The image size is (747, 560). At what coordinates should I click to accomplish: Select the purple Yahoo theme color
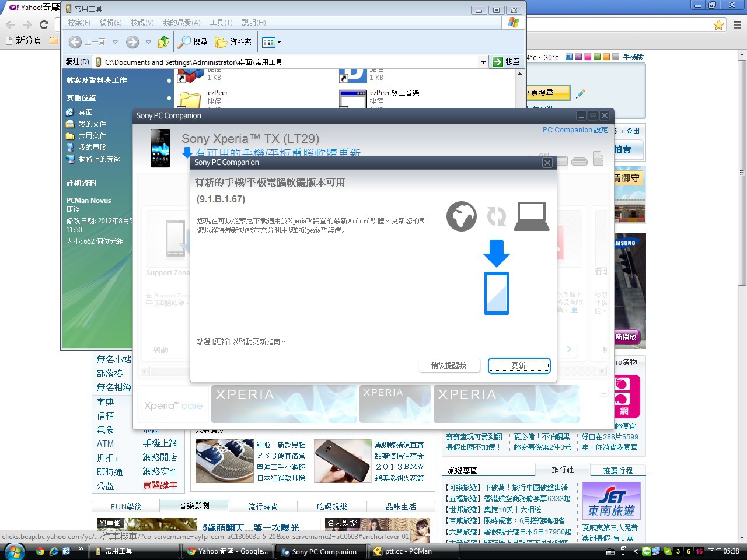click(x=578, y=57)
